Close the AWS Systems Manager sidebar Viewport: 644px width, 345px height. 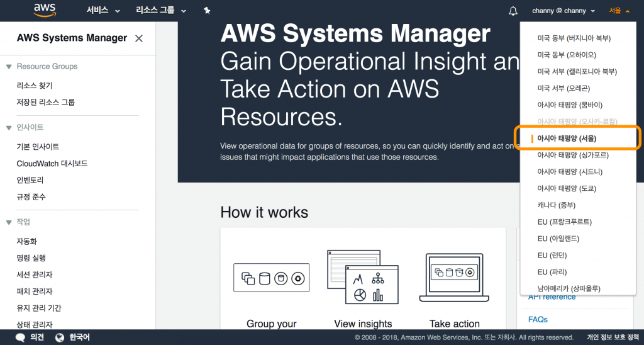pos(139,38)
